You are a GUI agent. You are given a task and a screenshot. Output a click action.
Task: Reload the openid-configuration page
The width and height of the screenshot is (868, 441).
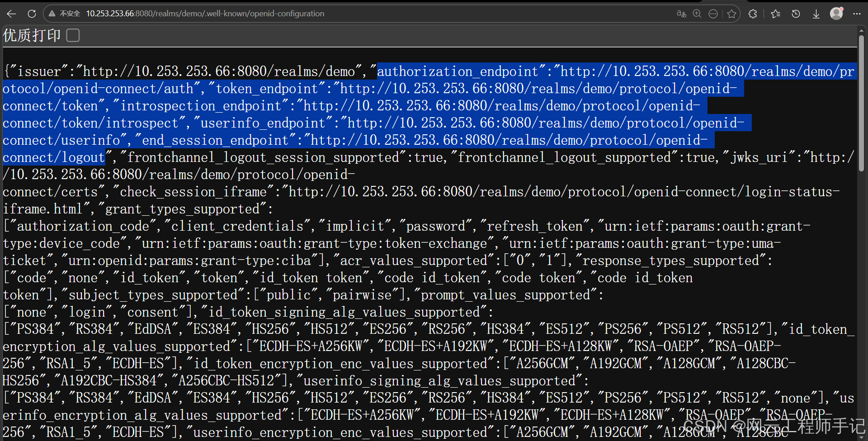[x=32, y=14]
